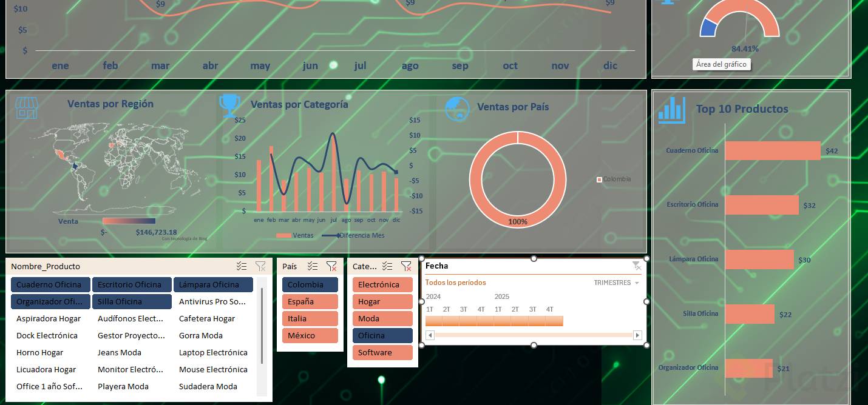Click the bar chart icon beside Top 10 Productos
Viewport: 868px width, 405px height.
pos(672,110)
